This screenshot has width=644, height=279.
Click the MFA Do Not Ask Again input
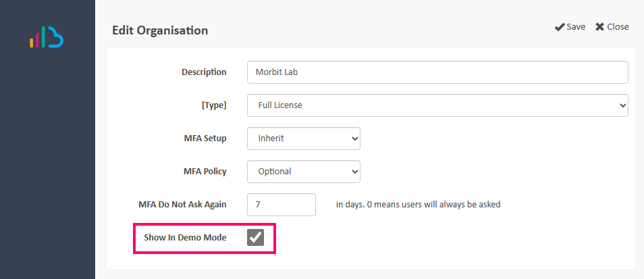coord(281,204)
